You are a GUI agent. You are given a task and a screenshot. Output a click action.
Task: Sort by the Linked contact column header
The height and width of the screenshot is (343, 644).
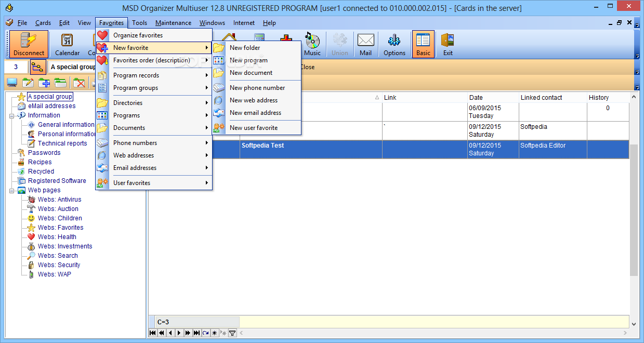coord(553,98)
